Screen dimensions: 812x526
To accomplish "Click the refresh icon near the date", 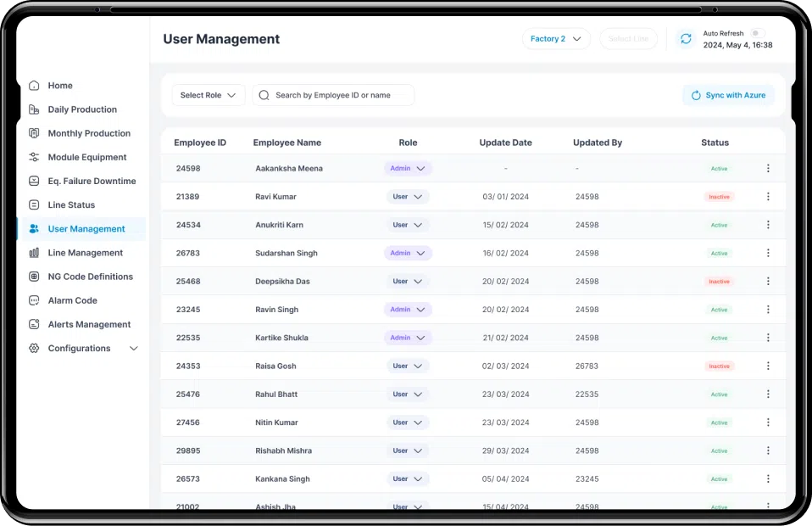I will (x=686, y=39).
